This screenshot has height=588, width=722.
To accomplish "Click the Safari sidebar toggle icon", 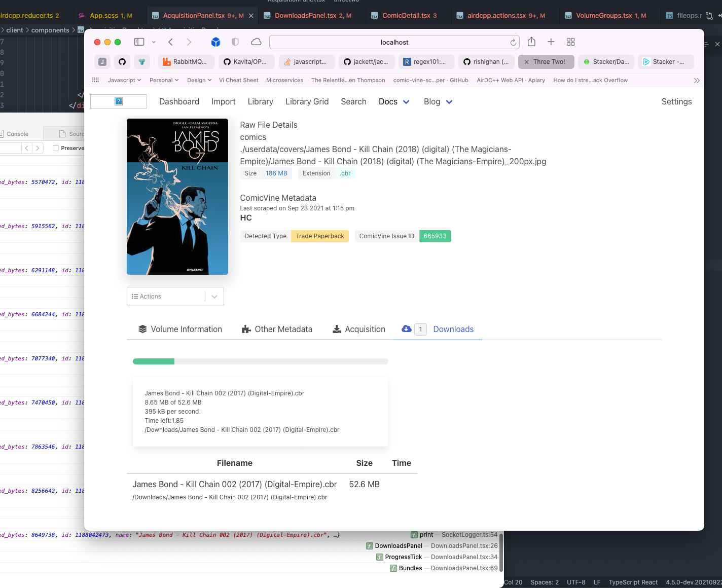I will 139,42.
